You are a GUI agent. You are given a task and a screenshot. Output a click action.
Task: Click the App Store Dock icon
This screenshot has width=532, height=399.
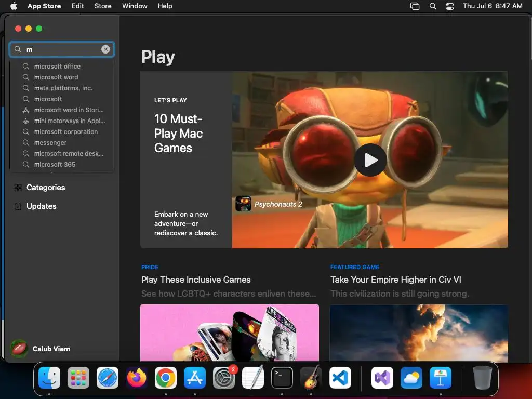195,377
